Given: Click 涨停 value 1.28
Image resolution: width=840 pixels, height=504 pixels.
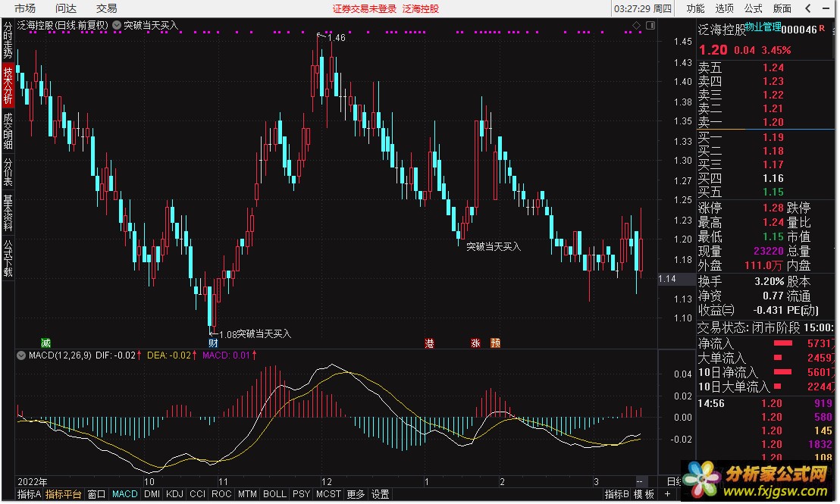Looking at the screenshot, I should point(773,207).
